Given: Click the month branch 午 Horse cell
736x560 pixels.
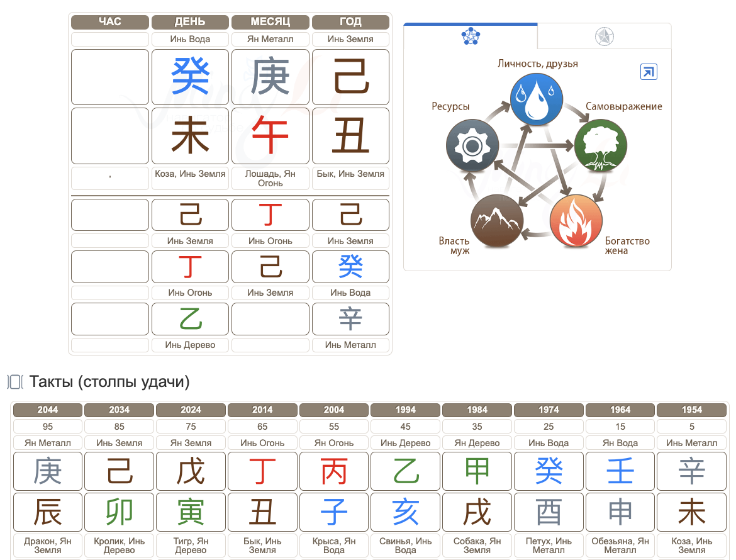Looking at the screenshot, I should point(270,135).
